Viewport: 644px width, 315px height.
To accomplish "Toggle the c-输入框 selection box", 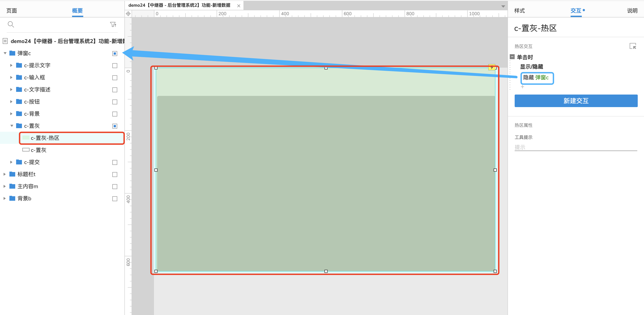I will (x=115, y=78).
